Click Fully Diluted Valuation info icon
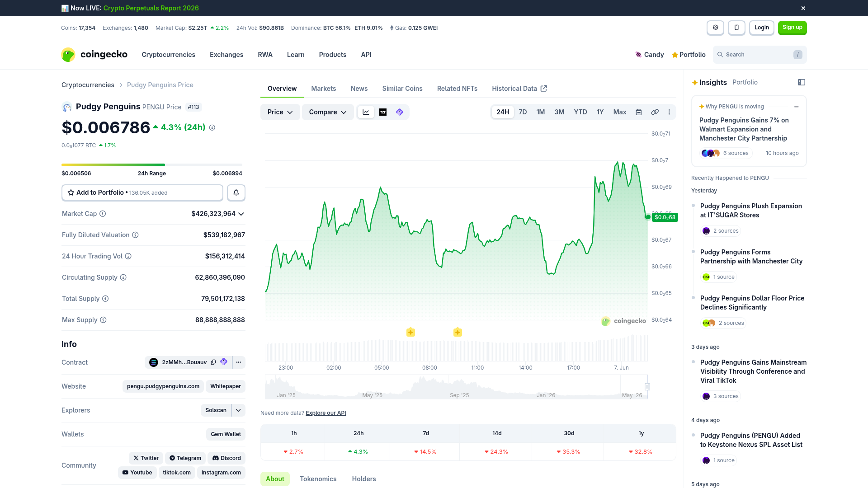The height and width of the screenshot is (488, 868). [x=135, y=235]
